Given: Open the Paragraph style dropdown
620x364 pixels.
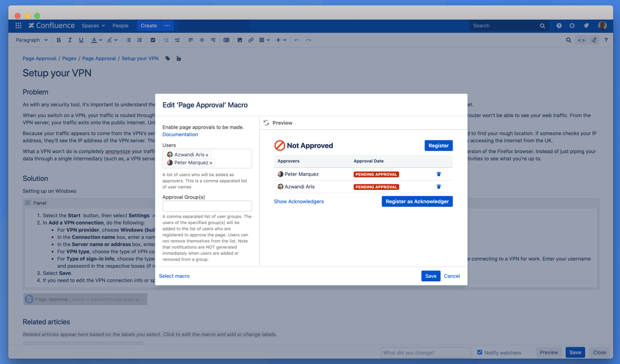Looking at the screenshot, I should click(x=32, y=40).
